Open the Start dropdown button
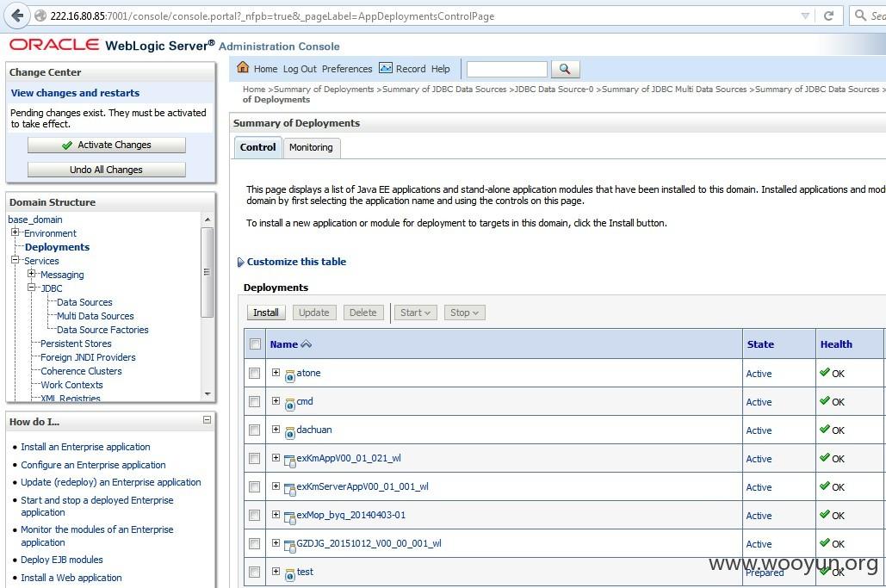 click(x=415, y=313)
